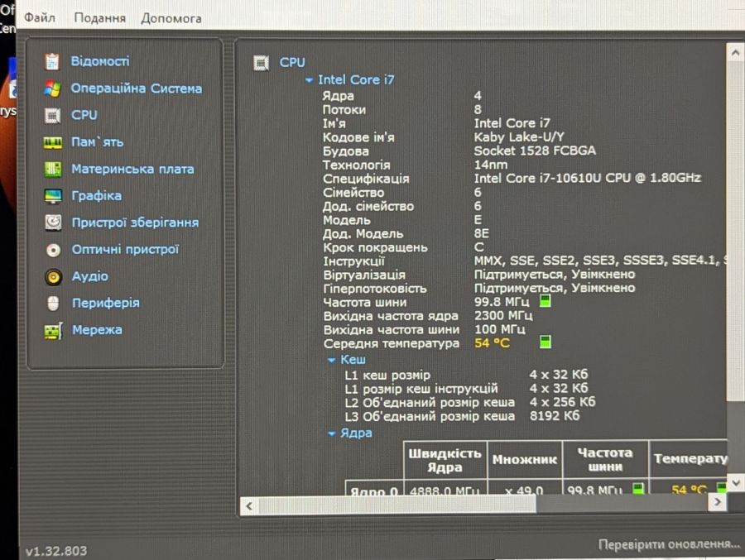The image size is (745, 560).
Task: Open Пристрої зберігання section
Action: [x=136, y=223]
